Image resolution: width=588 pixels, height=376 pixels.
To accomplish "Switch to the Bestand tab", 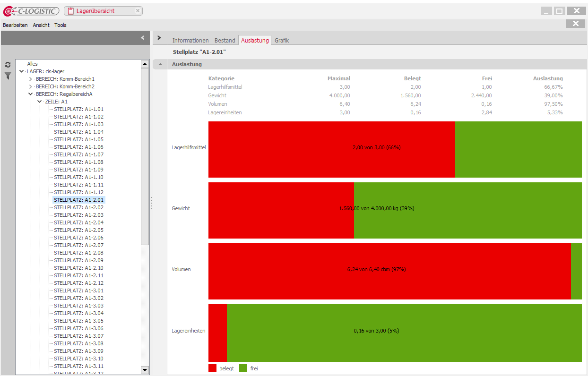I will coord(225,41).
